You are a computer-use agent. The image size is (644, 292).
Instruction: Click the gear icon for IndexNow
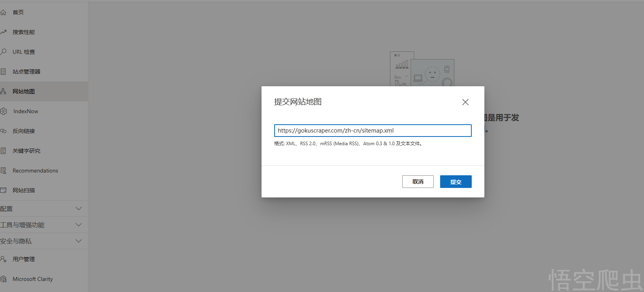(4, 111)
